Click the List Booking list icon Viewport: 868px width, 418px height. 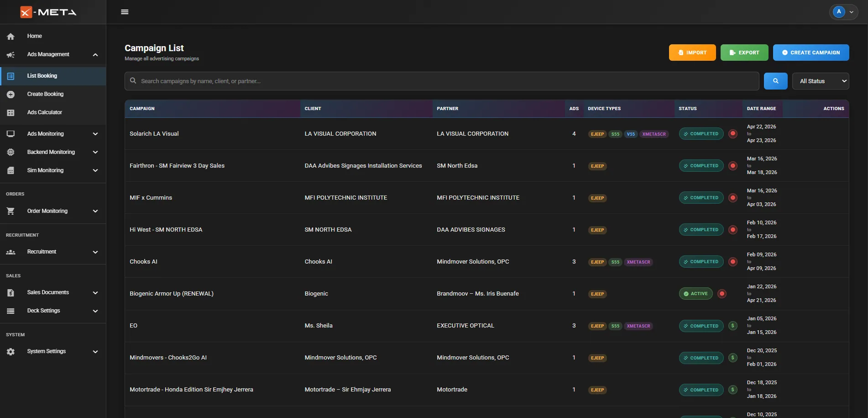click(11, 76)
